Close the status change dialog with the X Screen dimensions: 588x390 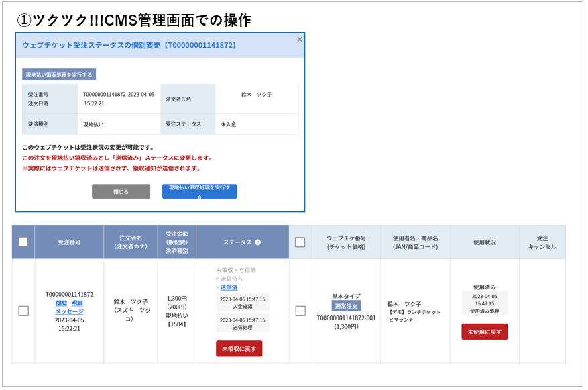point(299,40)
